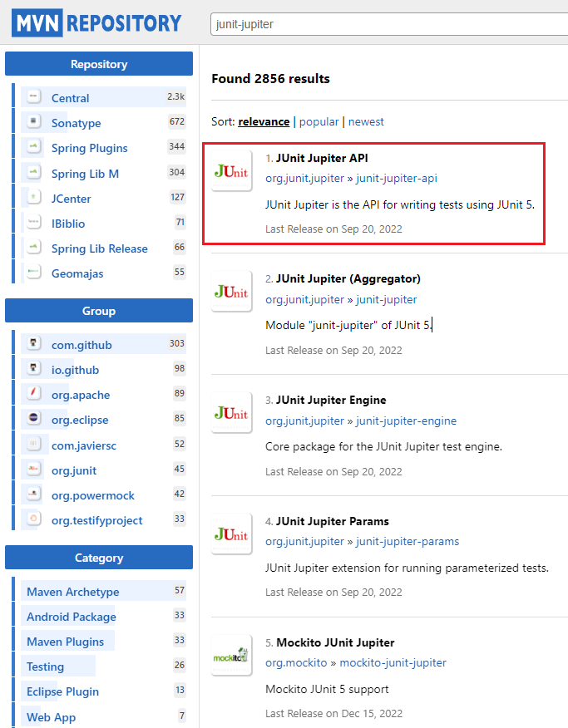
Task: Sort results by relevance
Action: point(264,121)
